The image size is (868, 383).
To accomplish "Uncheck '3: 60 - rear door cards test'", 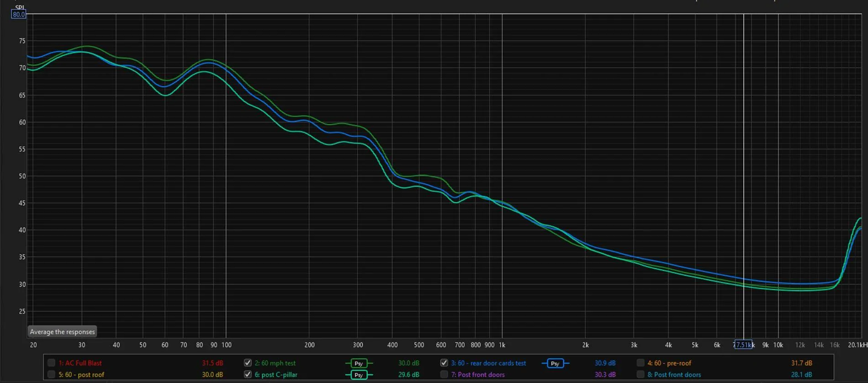I will pyautogui.click(x=444, y=363).
